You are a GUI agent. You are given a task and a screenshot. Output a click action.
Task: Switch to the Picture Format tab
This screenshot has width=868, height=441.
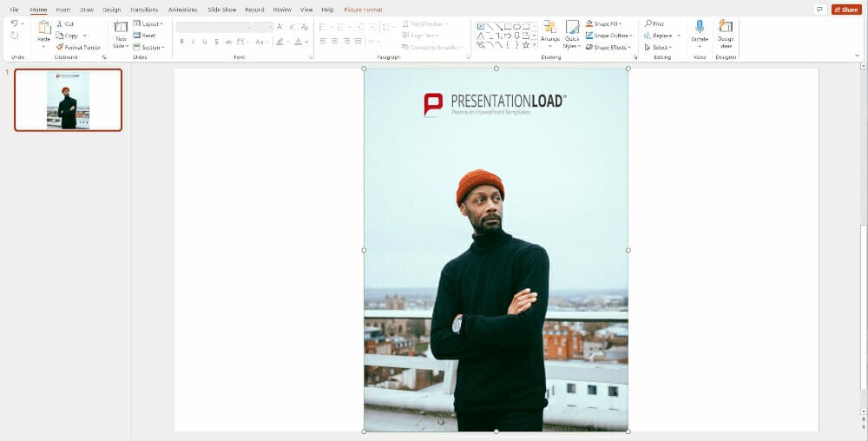[x=364, y=10]
